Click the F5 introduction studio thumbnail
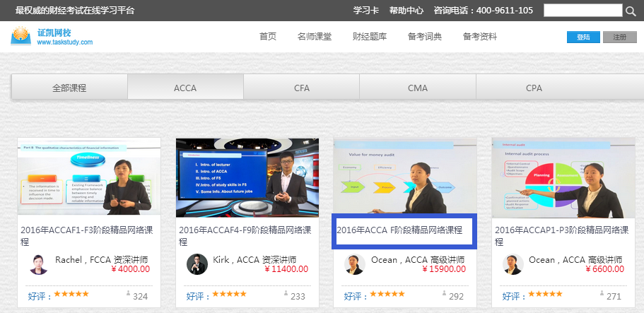The width and height of the screenshot is (644, 313). click(247, 177)
